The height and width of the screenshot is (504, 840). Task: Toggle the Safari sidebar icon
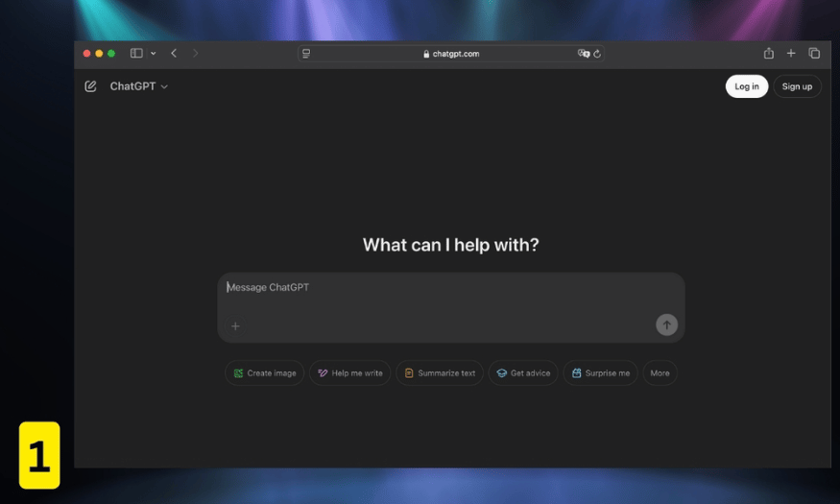pyautogui.click(x=136, y=53)
